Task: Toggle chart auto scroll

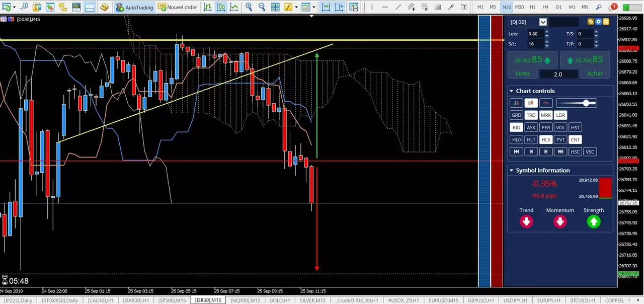Action: (x=326, y=7)
